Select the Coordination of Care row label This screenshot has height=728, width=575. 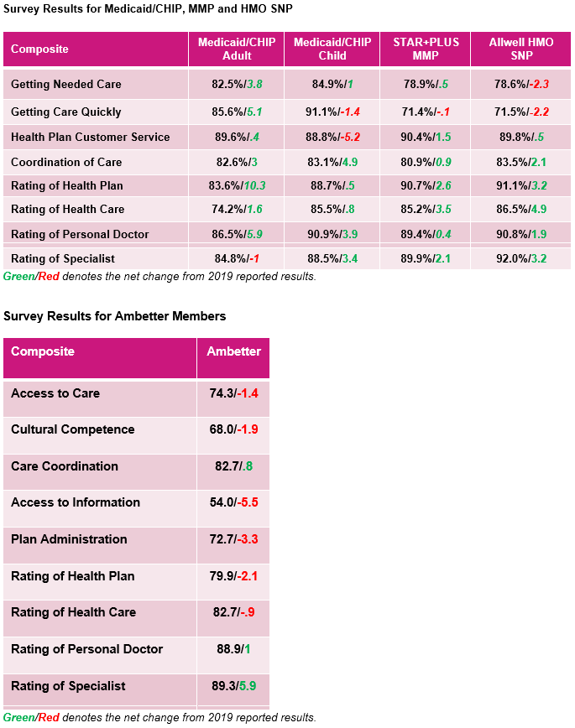pos(66,162)
